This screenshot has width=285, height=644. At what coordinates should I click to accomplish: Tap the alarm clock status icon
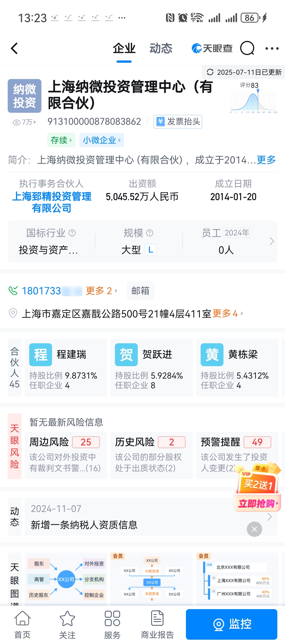183,18
